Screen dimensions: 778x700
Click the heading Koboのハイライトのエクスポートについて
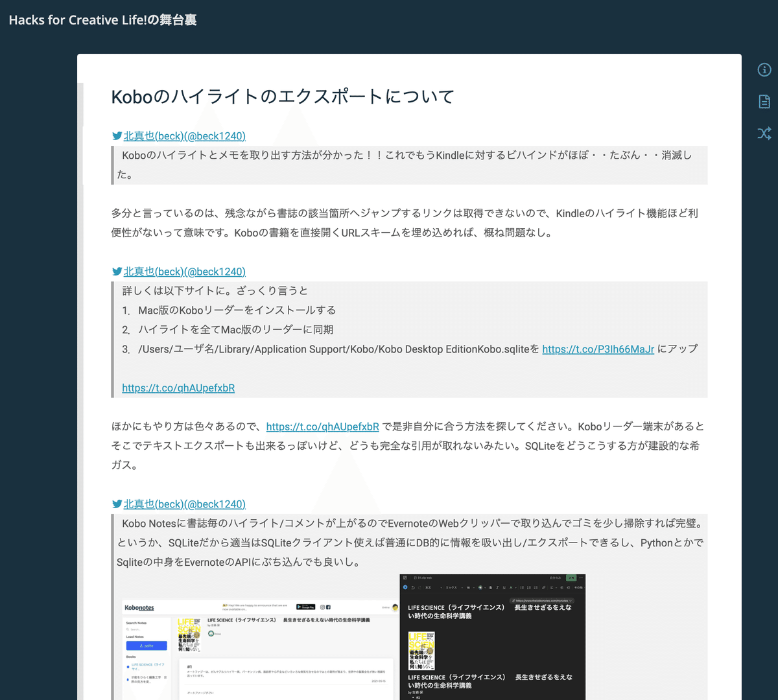pos(283,97)
